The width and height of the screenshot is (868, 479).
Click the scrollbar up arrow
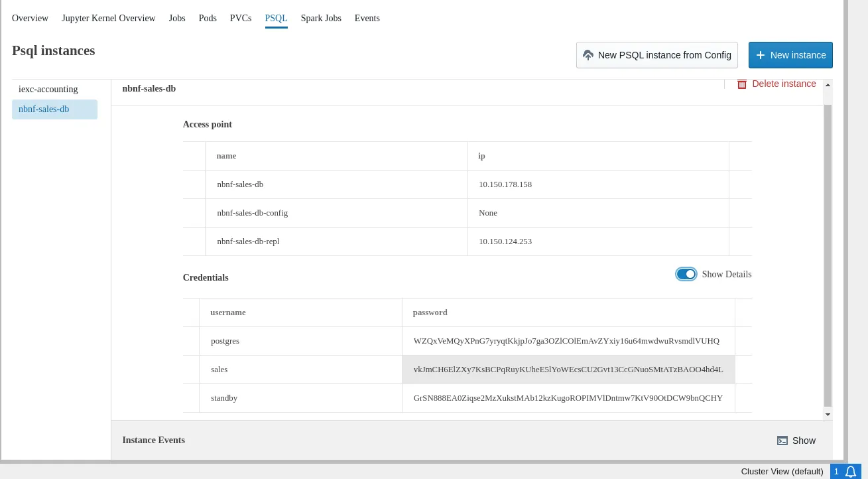point(828,85)
